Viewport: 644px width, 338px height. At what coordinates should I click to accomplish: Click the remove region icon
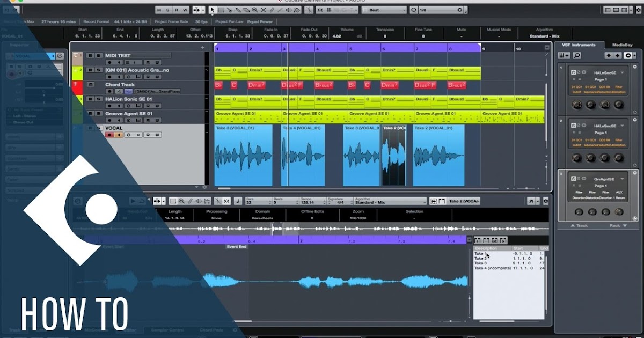(x=486, y=240)
